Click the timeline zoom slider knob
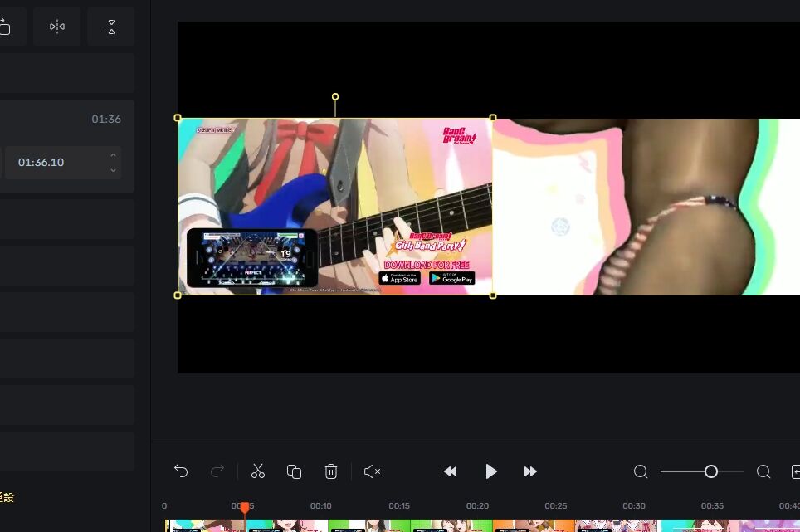 point(710,471)
